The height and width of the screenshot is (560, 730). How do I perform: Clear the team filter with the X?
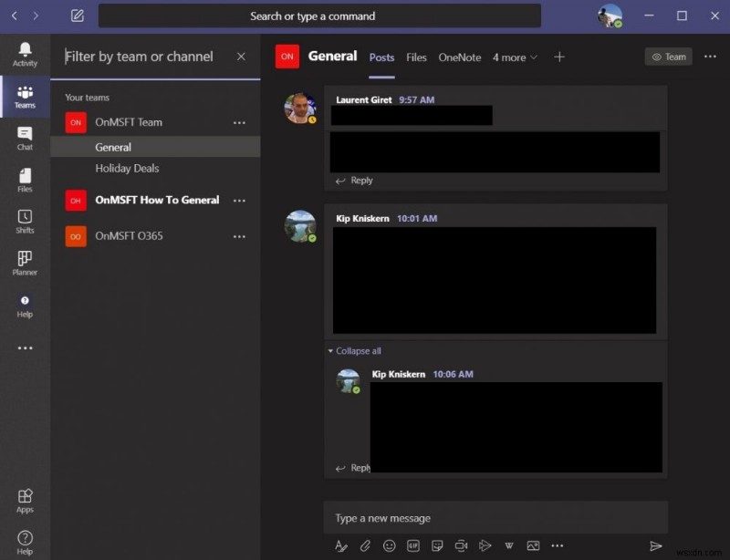[x=241, y=57]
